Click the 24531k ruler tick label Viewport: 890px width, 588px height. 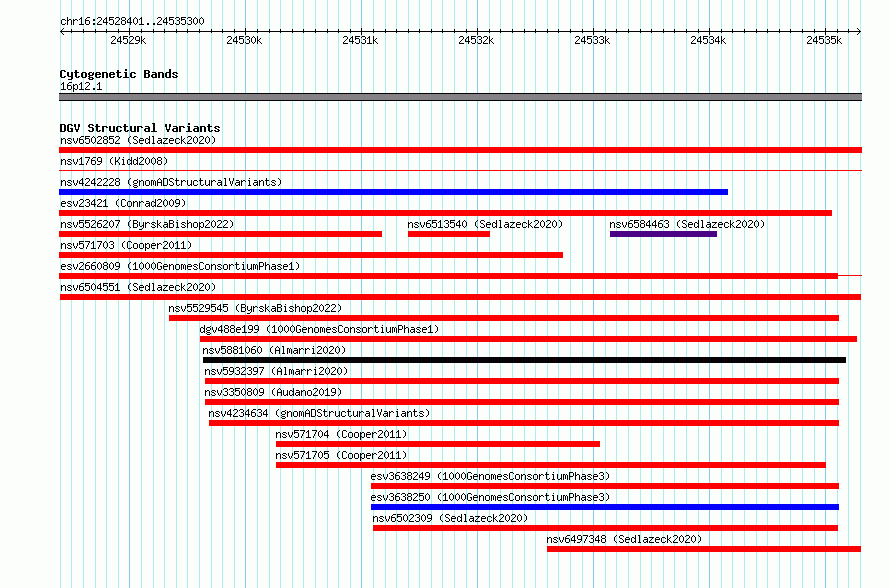pos(360,40)
